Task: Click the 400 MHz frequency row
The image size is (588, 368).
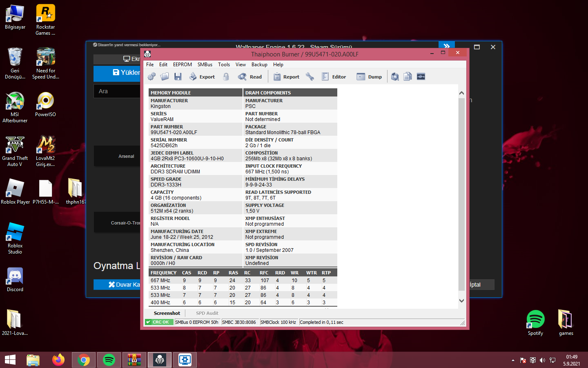Action: pyautogui.click(x=243, y=303)
